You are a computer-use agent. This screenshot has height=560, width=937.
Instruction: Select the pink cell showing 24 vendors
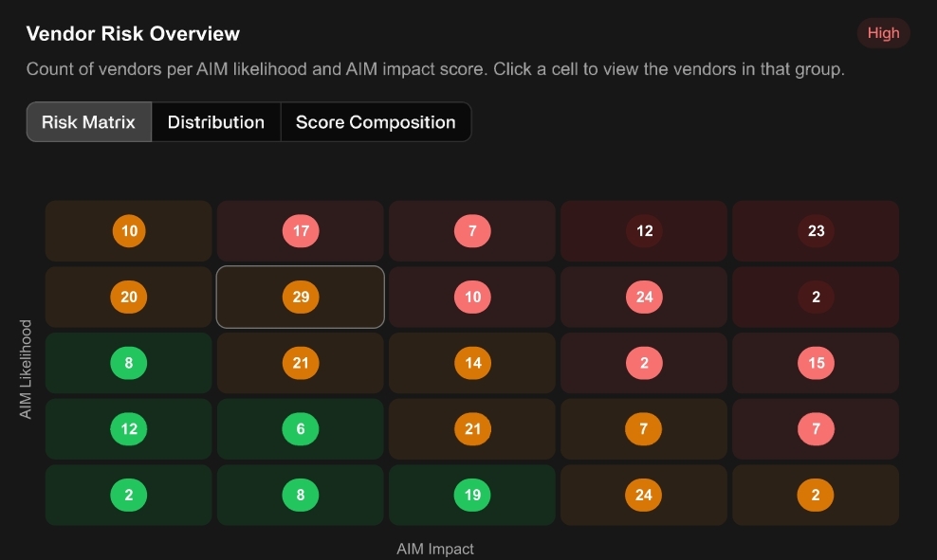644,297
